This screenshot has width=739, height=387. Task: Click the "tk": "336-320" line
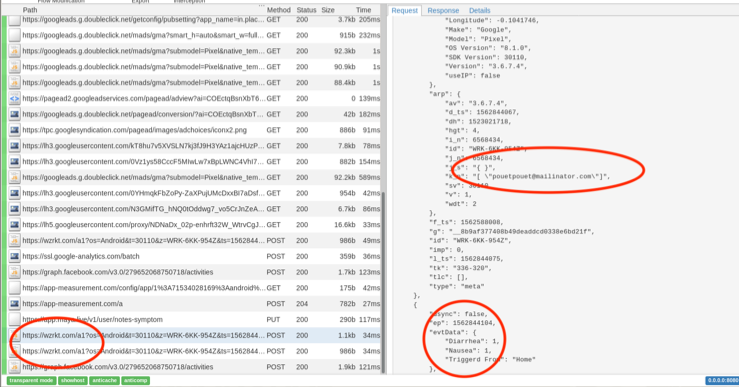point(460,268)
